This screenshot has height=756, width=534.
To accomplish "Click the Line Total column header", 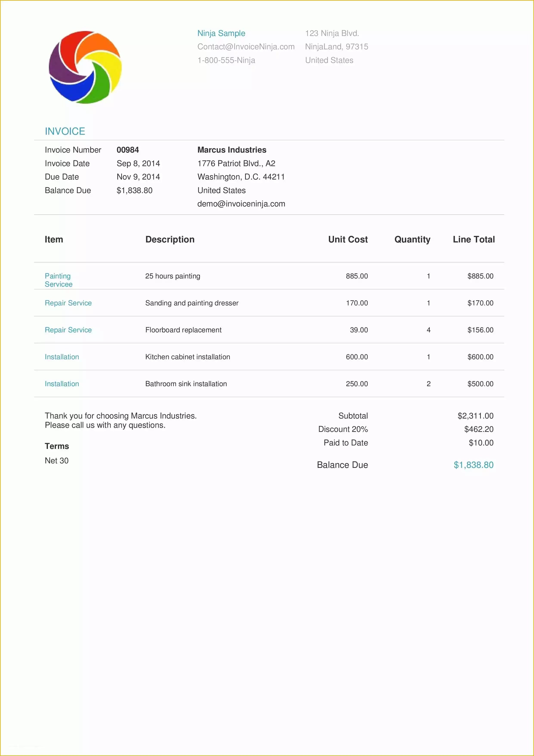I will coord(473,239).
